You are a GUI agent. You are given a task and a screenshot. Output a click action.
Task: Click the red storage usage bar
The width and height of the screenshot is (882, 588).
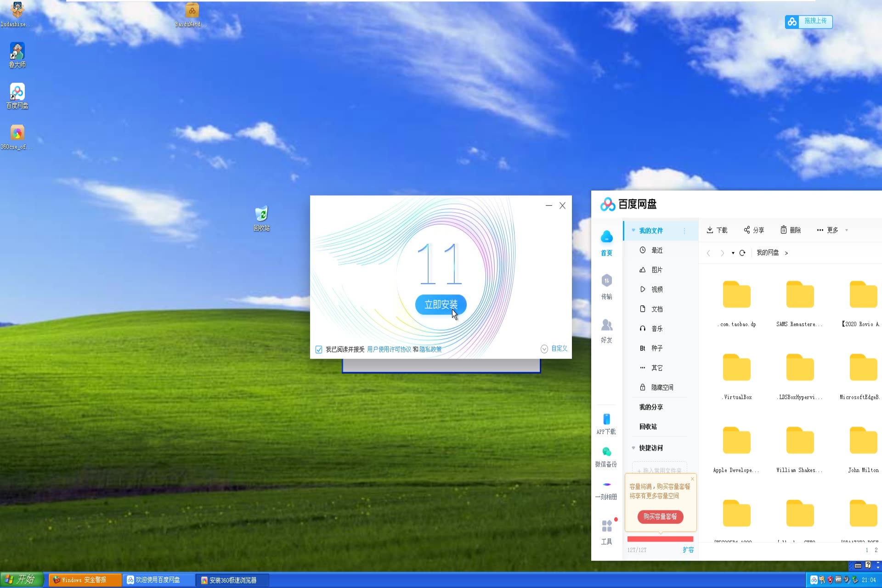point(660,539)
